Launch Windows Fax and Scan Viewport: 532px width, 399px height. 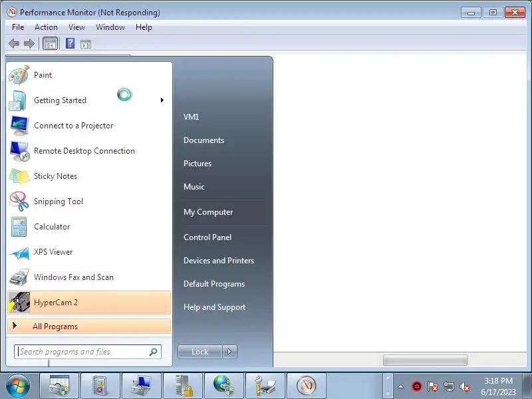tap(89, 277)
